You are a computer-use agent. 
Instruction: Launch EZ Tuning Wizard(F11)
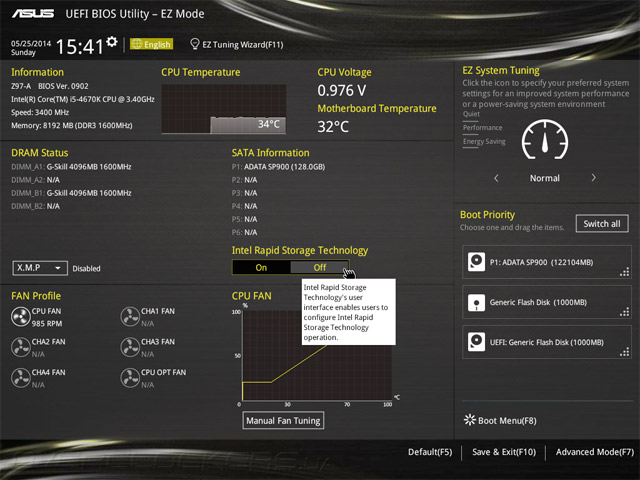click(237, 44)
